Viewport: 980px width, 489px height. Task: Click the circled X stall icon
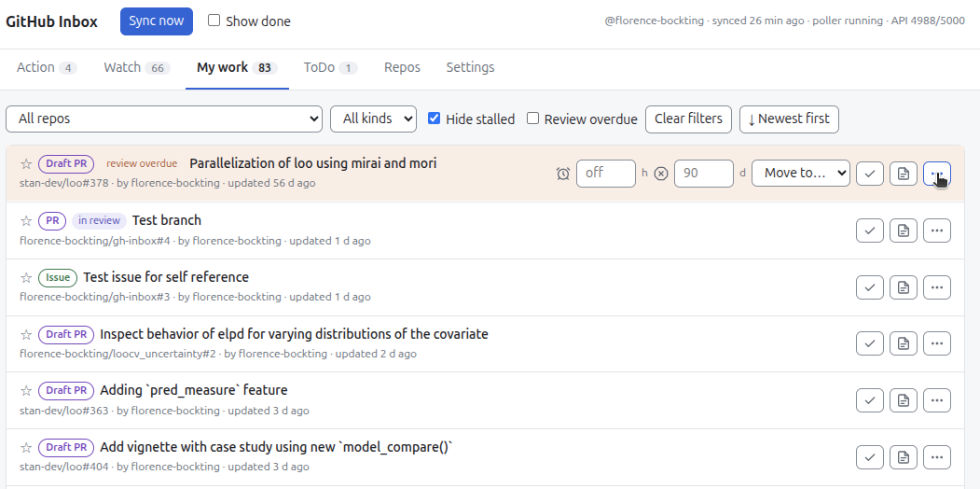click(661, 174)
